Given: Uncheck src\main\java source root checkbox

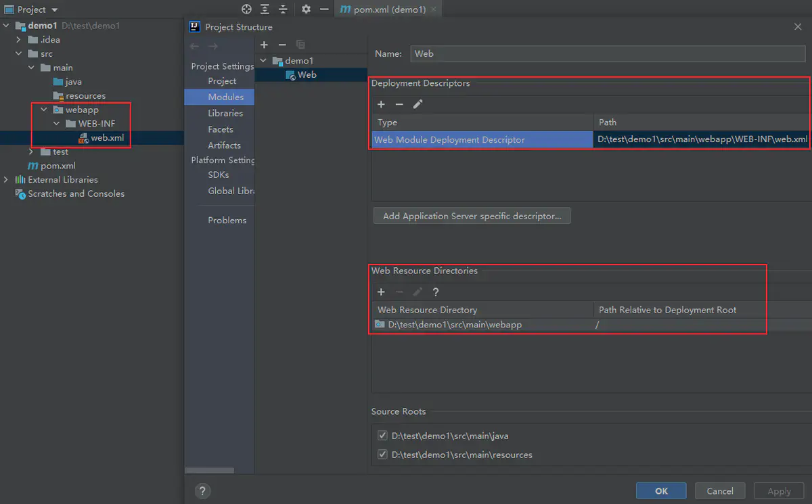Looking at the screenshot, I should click(x=382, y=436).
